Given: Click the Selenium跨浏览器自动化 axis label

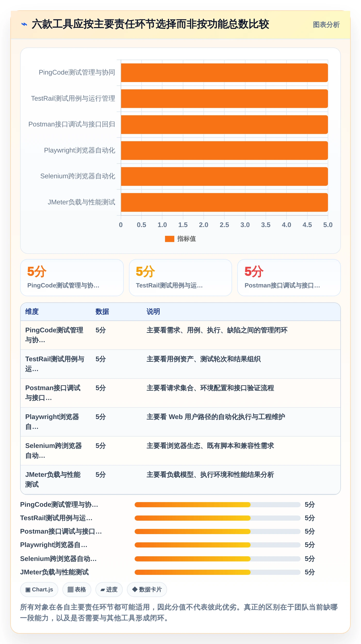Looking at the screenshot, I should [78, 176].
